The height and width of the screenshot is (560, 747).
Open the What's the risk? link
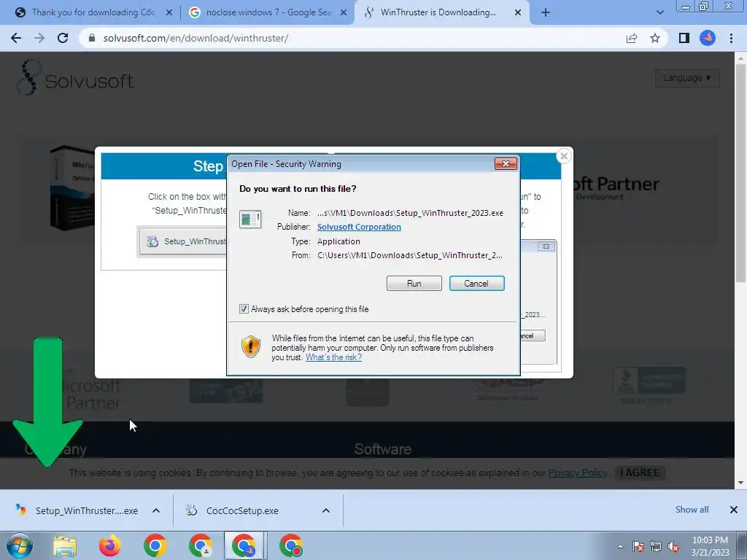pyautogui.click(x=333, y=357)
